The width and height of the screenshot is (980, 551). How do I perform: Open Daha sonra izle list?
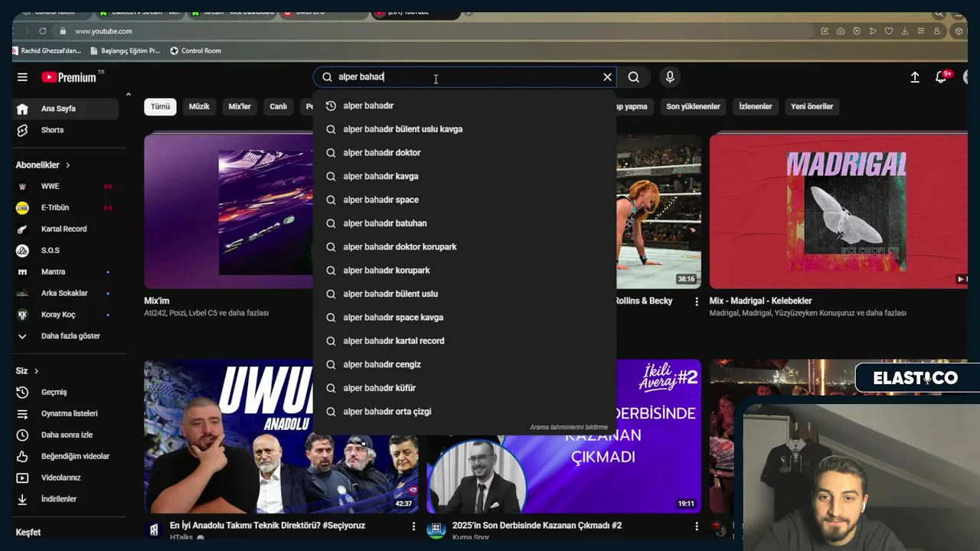coord(67,435)
